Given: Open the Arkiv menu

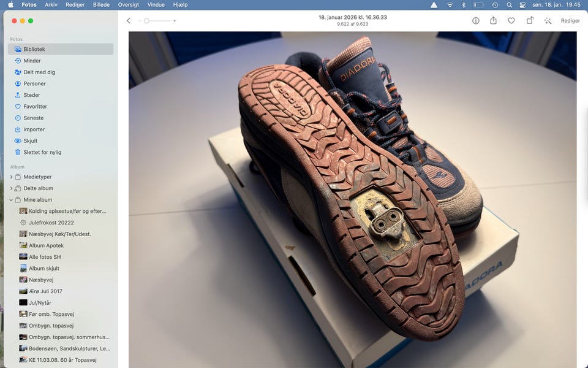Looking at the screenshot, I should [51, 5].
